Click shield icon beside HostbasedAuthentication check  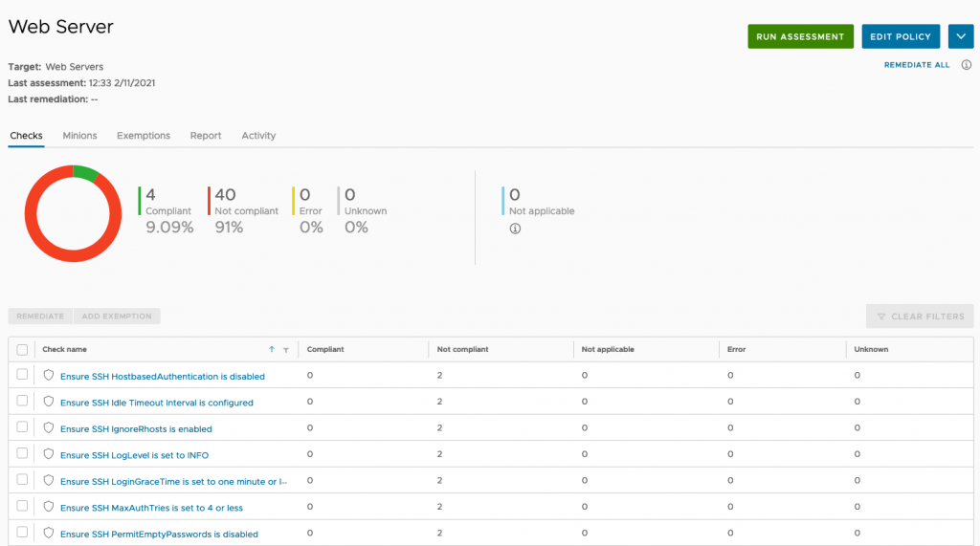pyautogui.click(x=48, y=376)
